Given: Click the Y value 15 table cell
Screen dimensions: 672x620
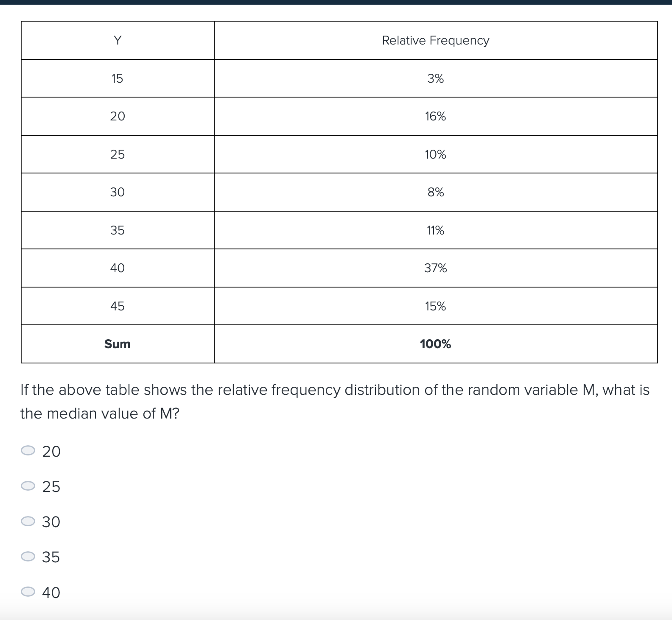Looking at the screenshot, I should click(x=118, y=78).
